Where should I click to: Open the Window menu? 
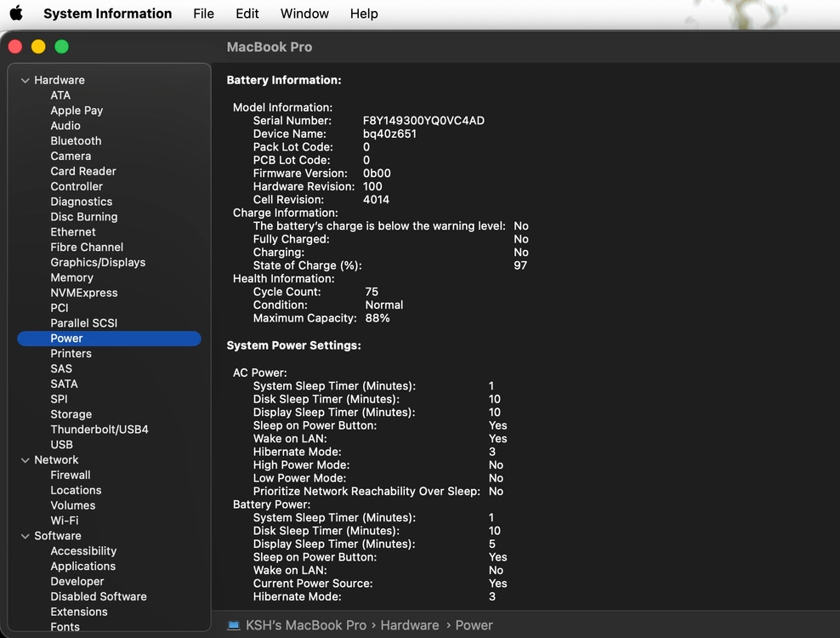[304, 14]
